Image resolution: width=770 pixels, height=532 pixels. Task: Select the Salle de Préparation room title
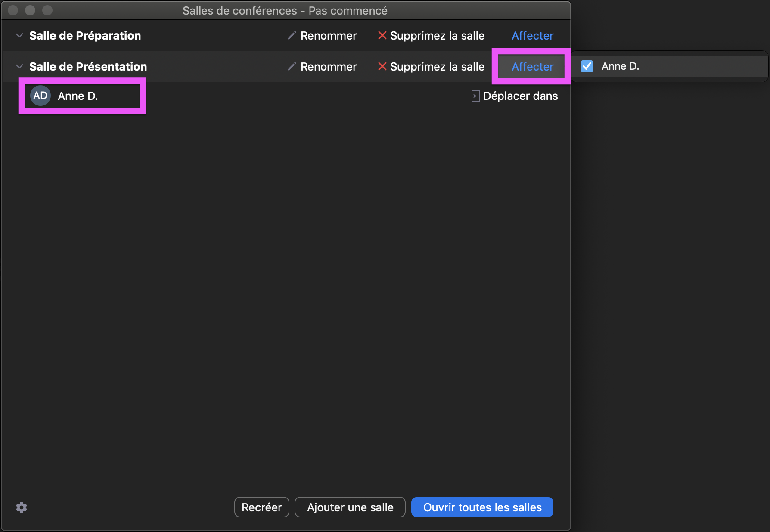[x=85, y=36]
